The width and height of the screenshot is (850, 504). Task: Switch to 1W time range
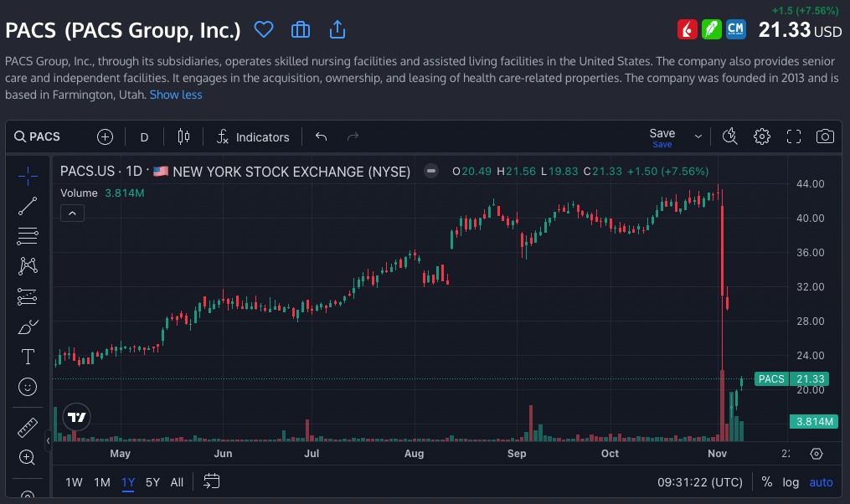(74, 482)
